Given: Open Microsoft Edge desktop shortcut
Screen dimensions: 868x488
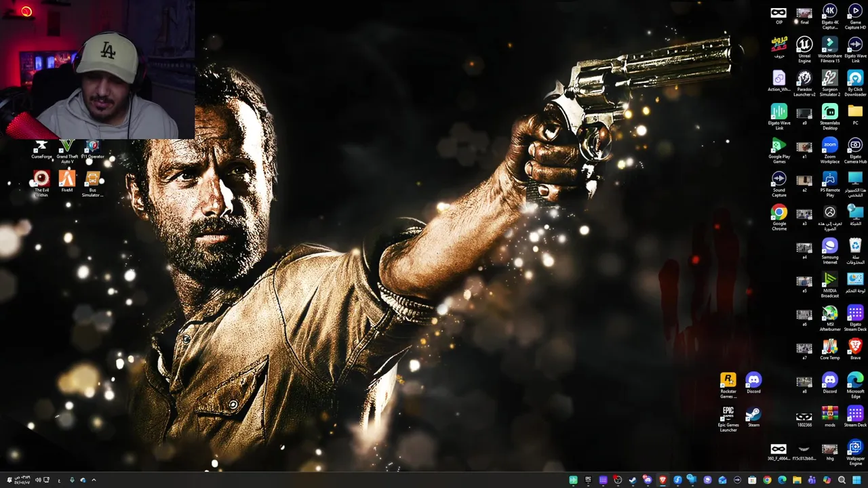Looking at the screenshot, I should click(855, 385).
